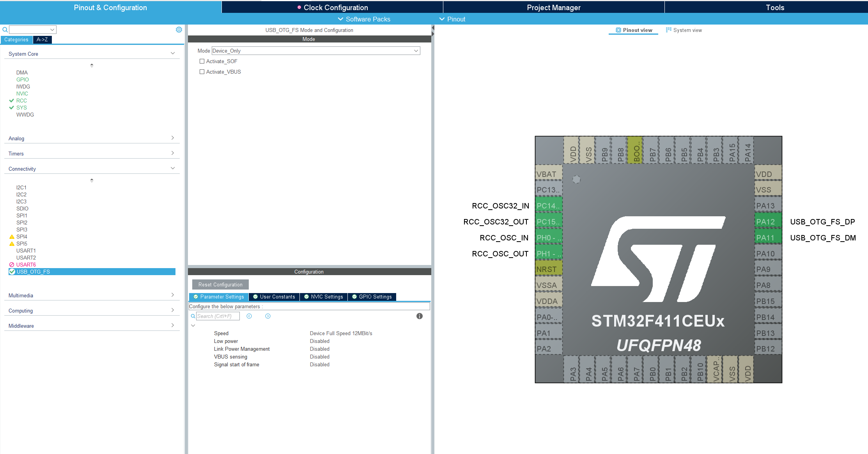Enable the Activate_VBUS checkbox
This screenshot has width=868, height=454.
202,72
